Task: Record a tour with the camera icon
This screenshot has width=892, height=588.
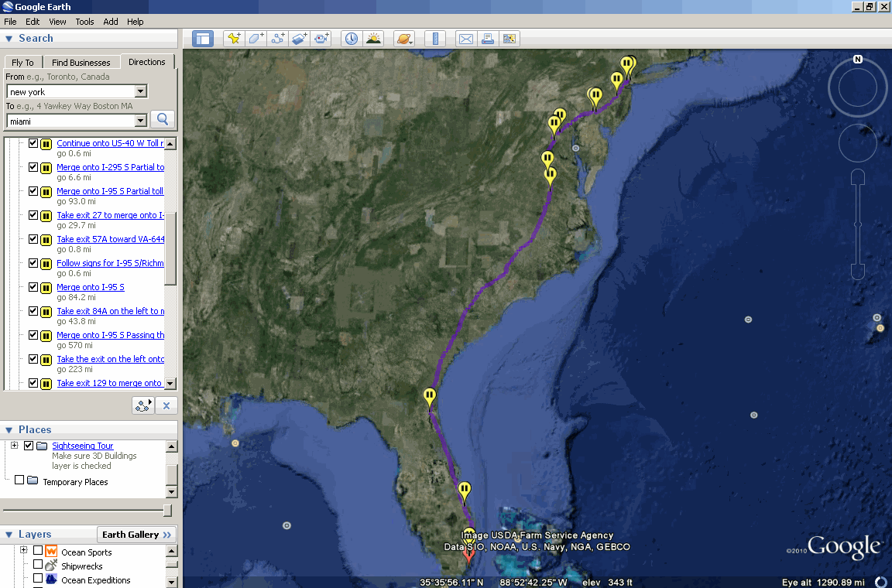Action: [x=321, y=39]
